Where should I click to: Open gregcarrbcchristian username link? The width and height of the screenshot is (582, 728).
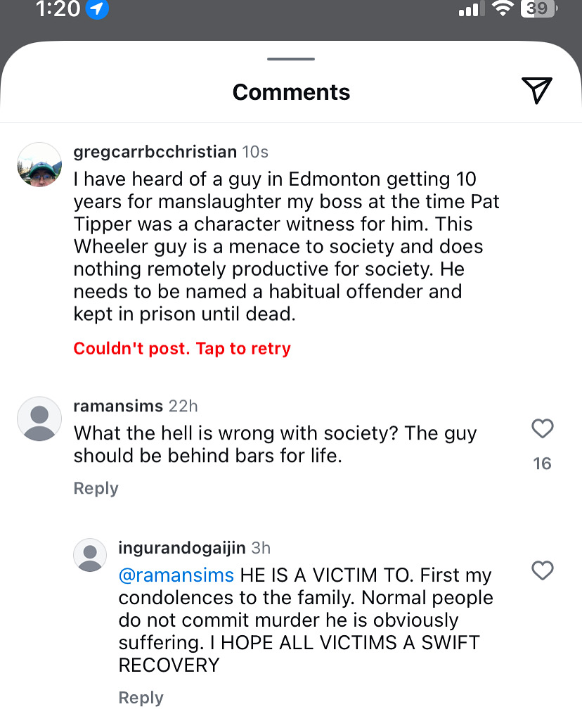tap(155, 152)
